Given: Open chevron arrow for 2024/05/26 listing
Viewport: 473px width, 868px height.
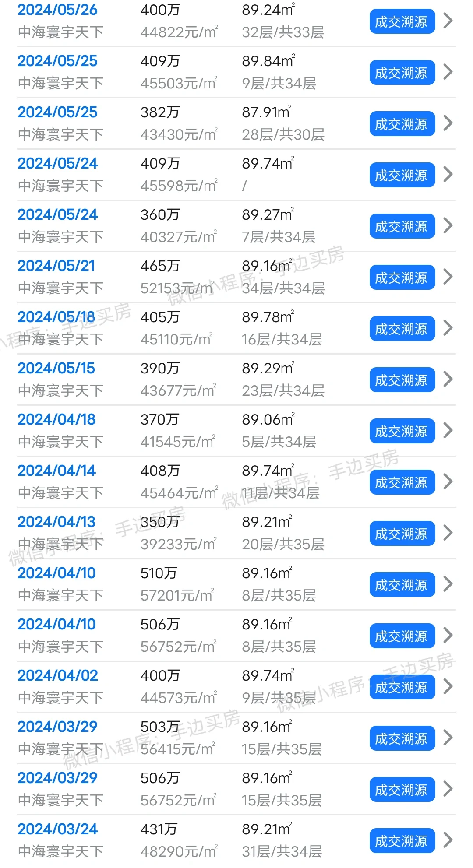Looking at the screenshot, I should pos(448,21).
